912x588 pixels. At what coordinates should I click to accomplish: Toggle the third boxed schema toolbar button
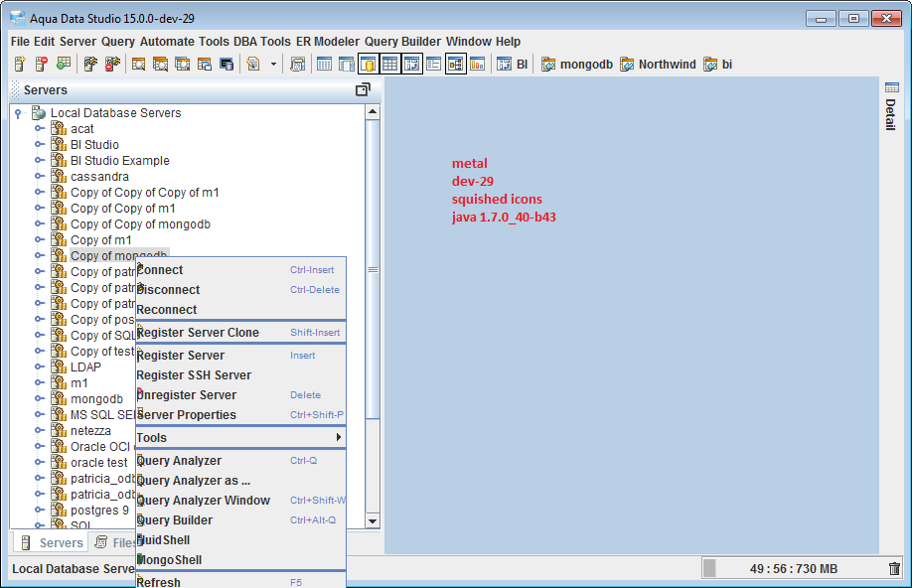pyautogui.click(x=412, y=64)
